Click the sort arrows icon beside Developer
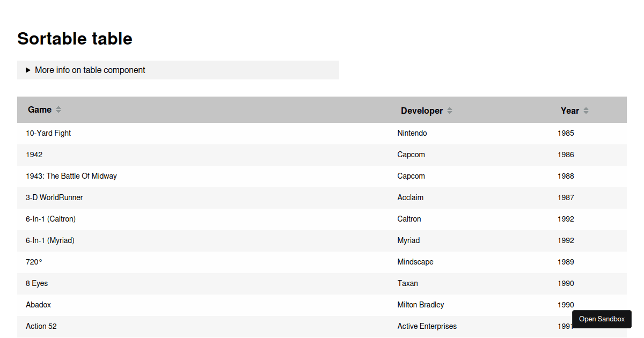The image size is (644, 338). (450, 111)
